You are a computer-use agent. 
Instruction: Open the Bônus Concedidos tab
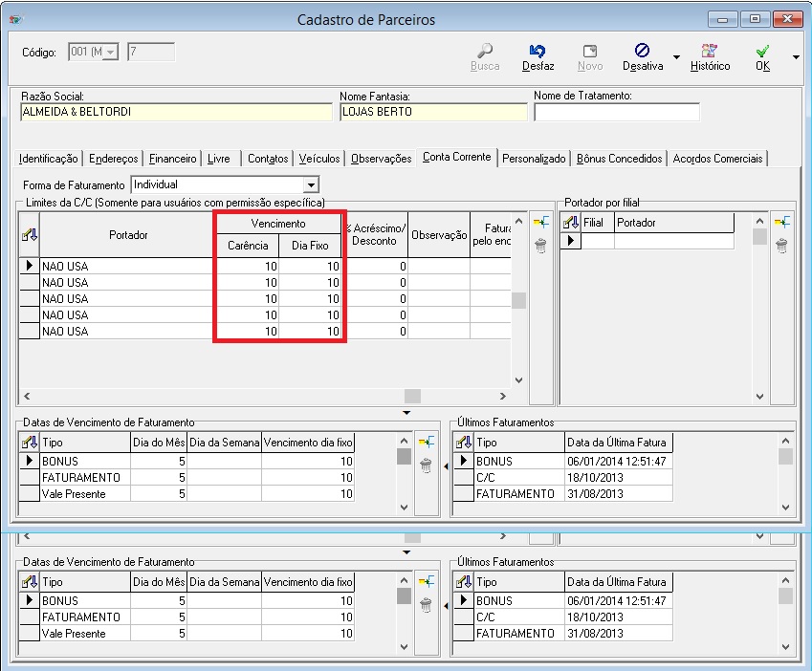click(x=620, y=159)
